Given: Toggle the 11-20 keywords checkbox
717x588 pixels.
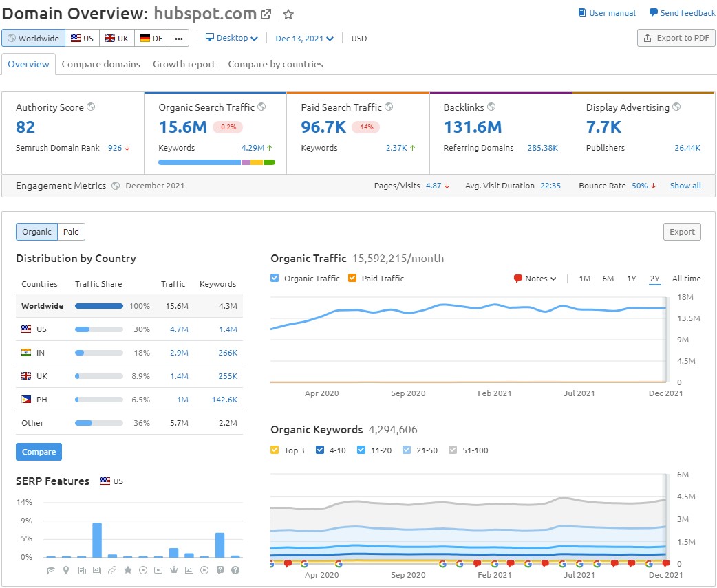Looking at the screenshot, I should 361,450.
